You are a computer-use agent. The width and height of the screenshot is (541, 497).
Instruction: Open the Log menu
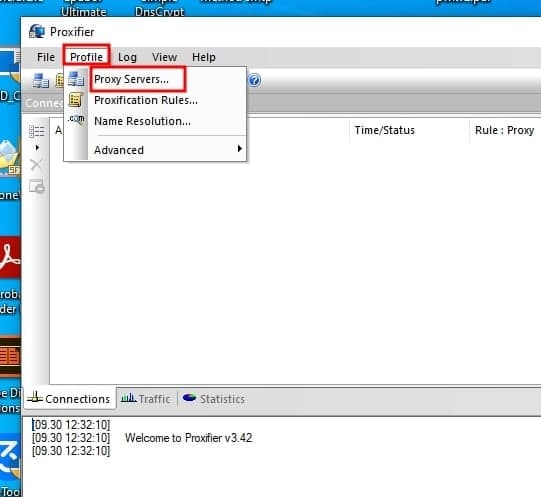pos(127,57)
